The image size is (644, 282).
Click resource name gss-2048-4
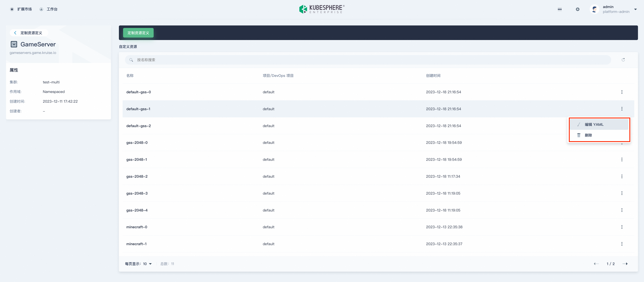pyautogui.click(x=137, y=210)
